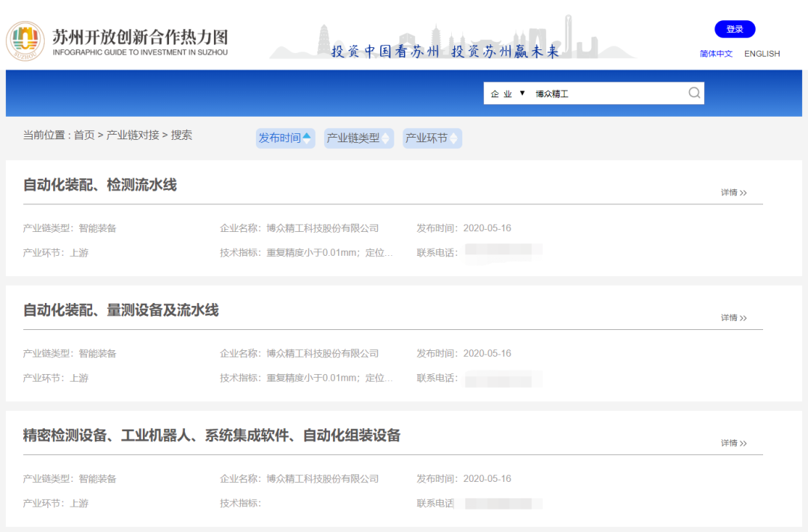
Task: Click the ascending arrow on 发布时间 sorter
Action: click(306, 134)
